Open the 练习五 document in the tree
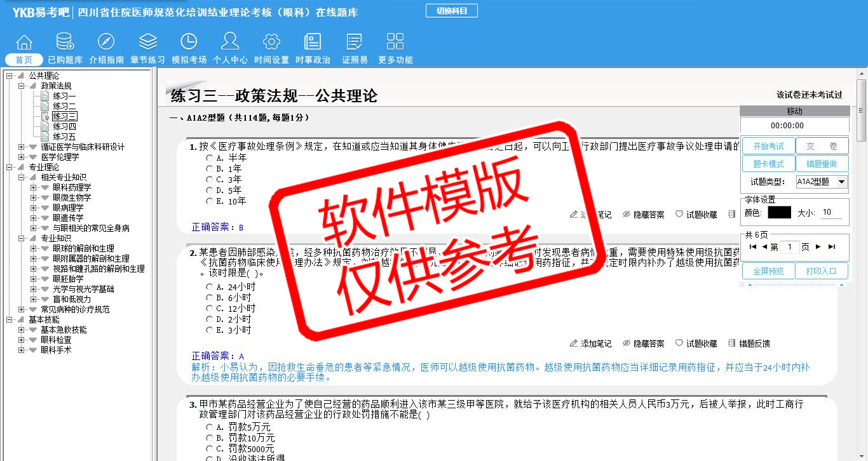Screen dimensions: 868x461 [64, 137]
